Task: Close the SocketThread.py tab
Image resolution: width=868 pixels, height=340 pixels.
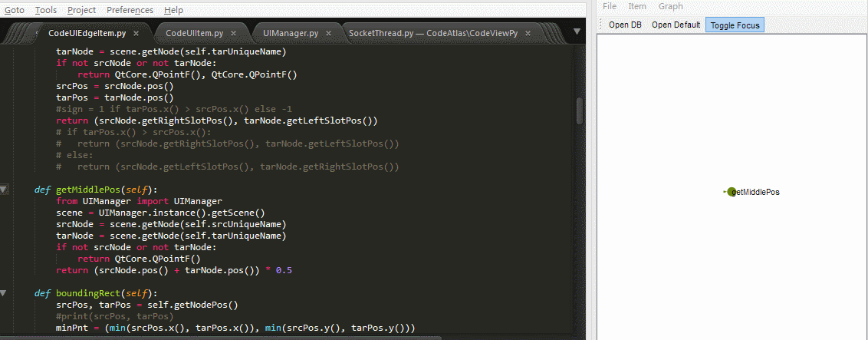Action: [528, 33]
